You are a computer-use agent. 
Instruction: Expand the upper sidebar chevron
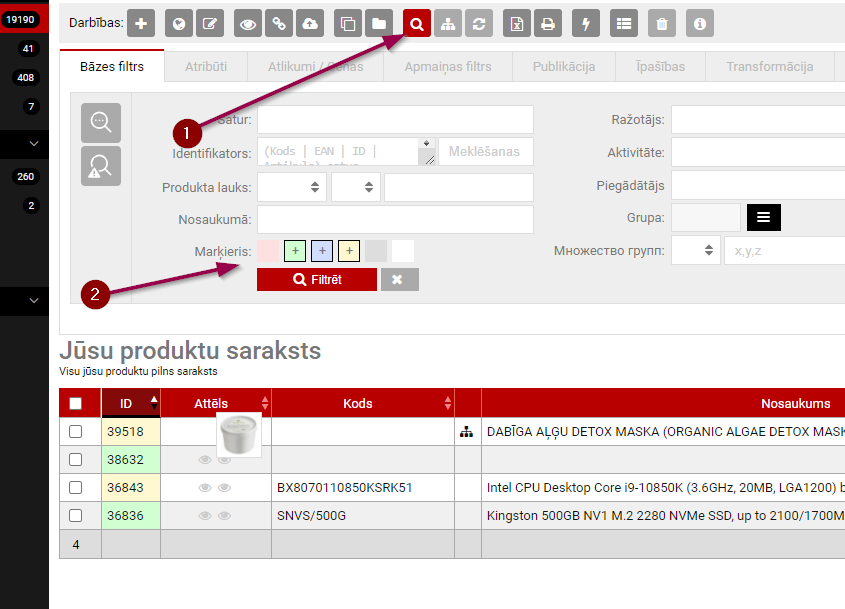pos(34,144)
